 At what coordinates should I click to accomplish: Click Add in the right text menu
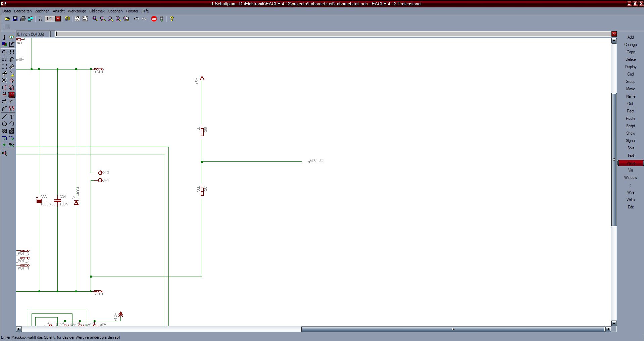(x=631, y=37)
